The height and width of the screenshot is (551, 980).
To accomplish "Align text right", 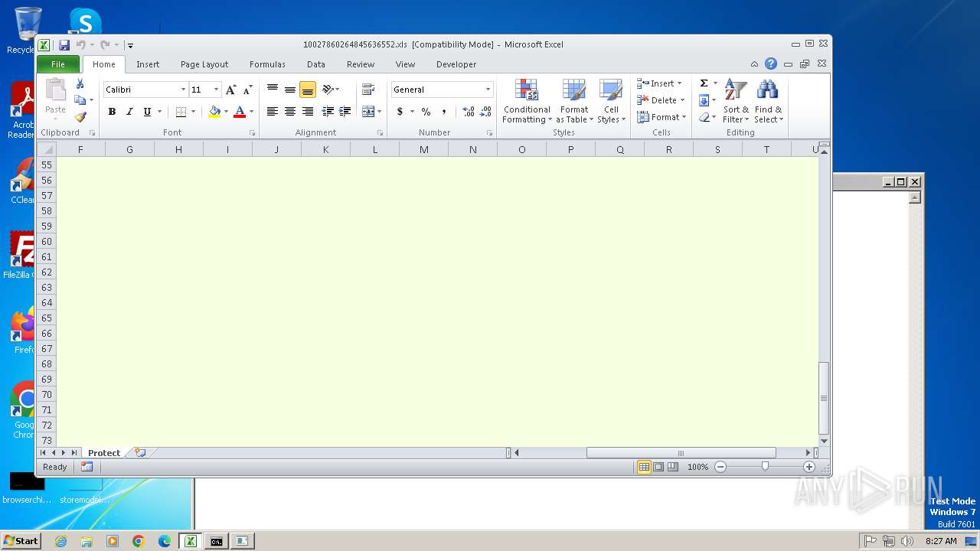I will coord(308,112).
